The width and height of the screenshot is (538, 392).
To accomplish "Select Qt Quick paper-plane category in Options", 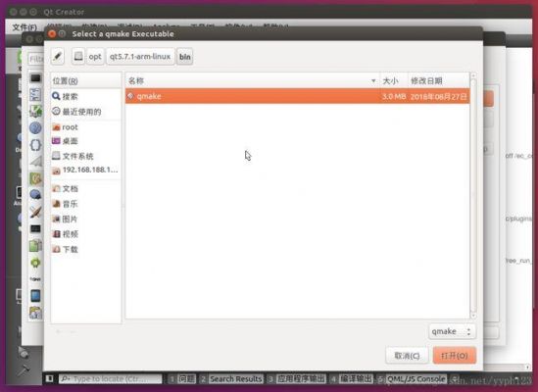I will click(x=35, y=162).
